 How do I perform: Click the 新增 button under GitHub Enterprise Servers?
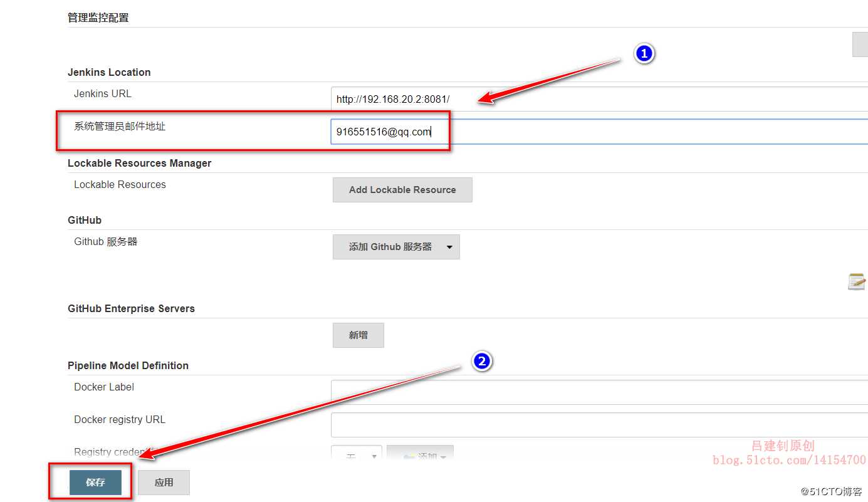pyautogui.click(x=358, y=335)
